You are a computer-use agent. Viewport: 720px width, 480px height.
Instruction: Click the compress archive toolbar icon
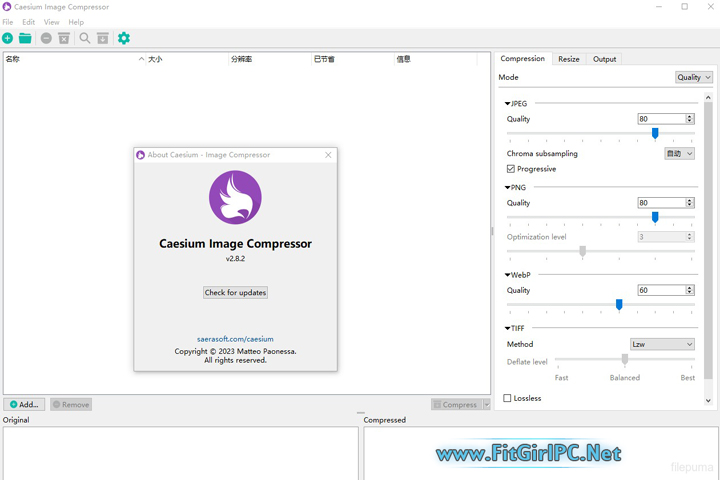(103, 38)
